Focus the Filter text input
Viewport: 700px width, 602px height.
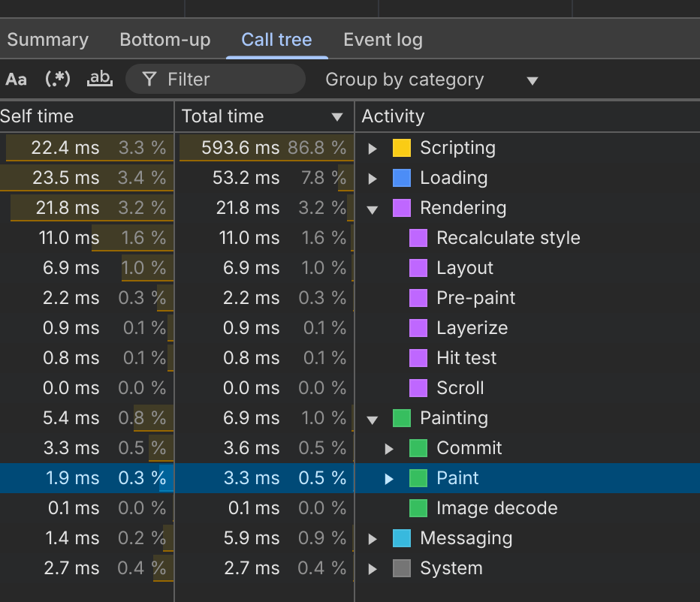pyautogui.click(x=216, y=79)
